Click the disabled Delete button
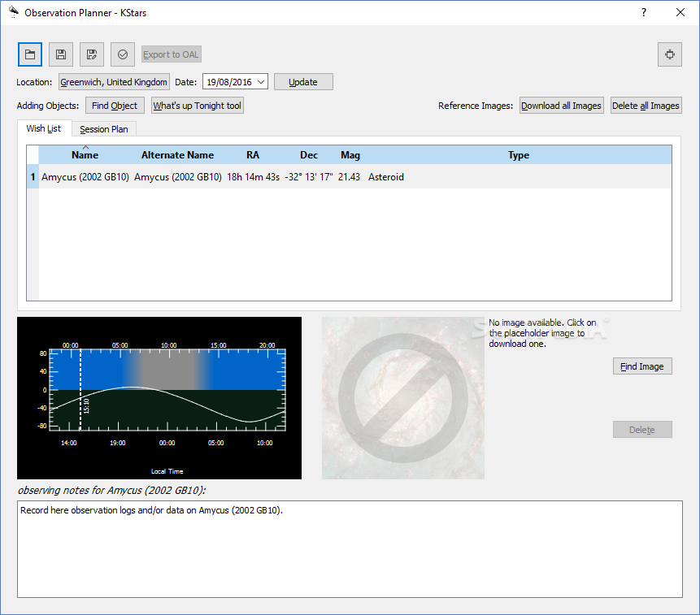Image resolution: width=700 pixels, height=615 pixels. coord(642,430)
